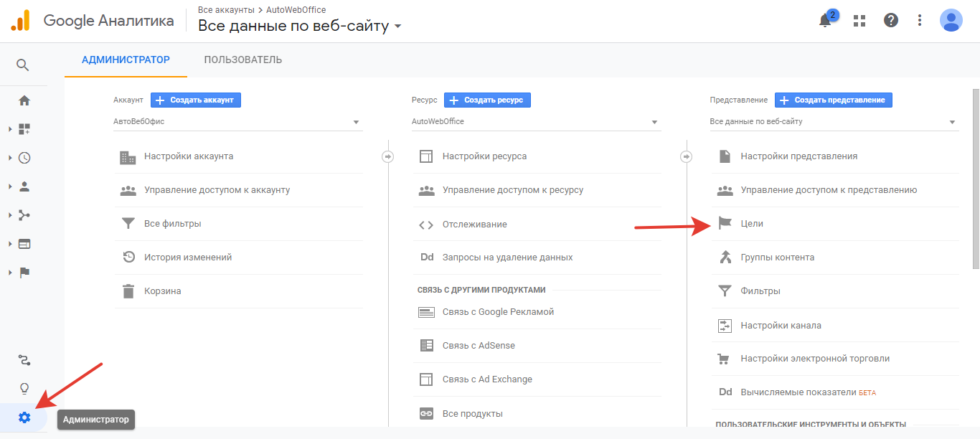Click the help question mark icon
980x439 pixels.
coord(891,20)
